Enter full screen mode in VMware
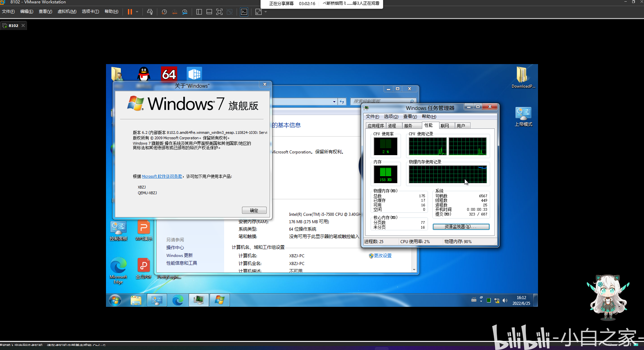Screen dimensions: 644x350 219,12
